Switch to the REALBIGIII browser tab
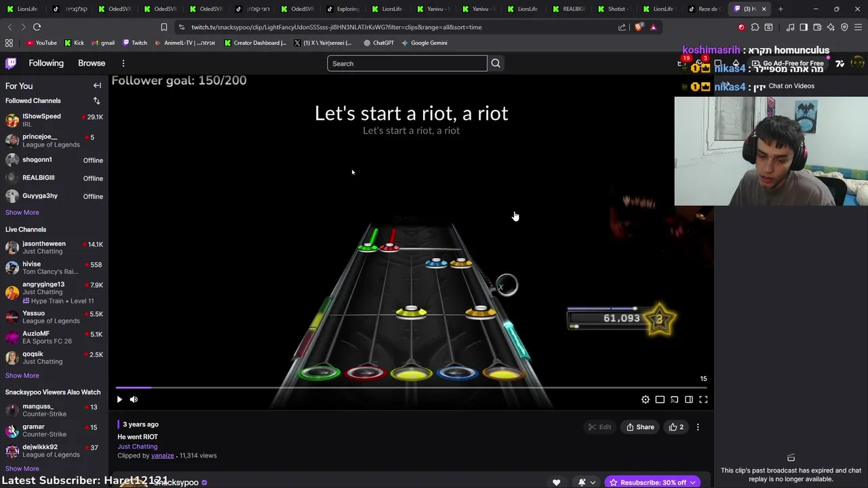Viewport: 868px width, 488px height. [x=568, y=9]
